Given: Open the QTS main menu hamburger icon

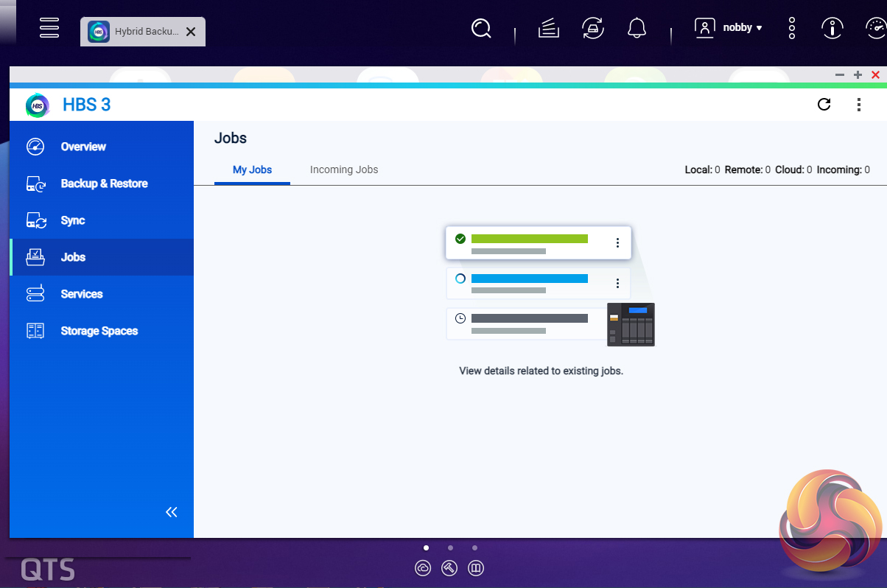Looking at the screenshot, I should (49, 28).
